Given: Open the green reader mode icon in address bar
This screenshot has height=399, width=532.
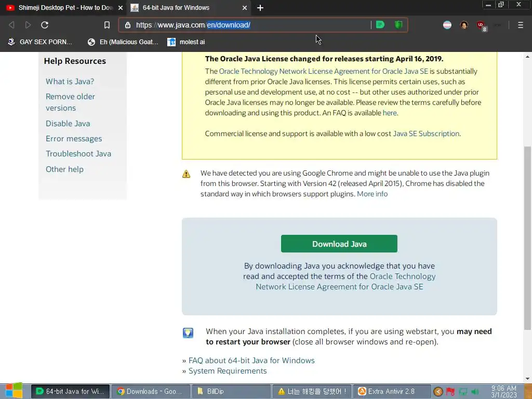Looking at the screenshot, I should [380, 24].
